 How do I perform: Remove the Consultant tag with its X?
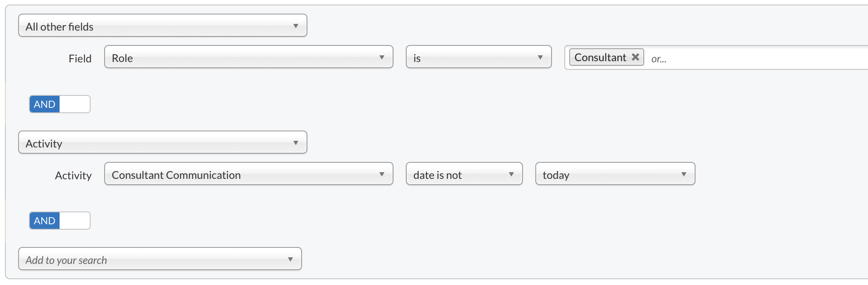coord(635,57)
